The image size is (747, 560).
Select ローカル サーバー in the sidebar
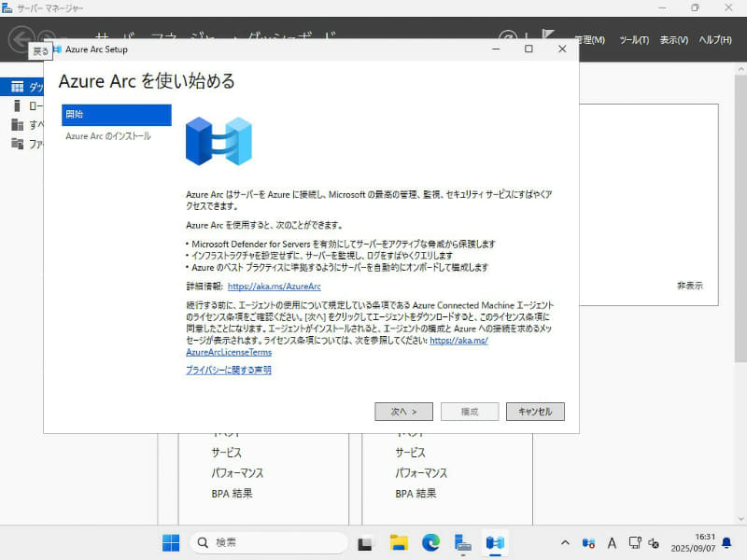tap(23, 105)
